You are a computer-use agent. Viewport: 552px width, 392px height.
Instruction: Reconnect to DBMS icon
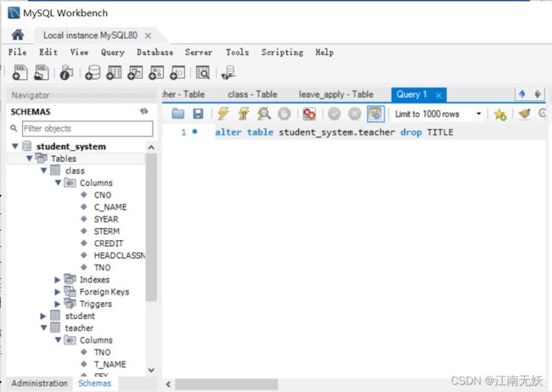pyautogui.click(x=228, y=72)
